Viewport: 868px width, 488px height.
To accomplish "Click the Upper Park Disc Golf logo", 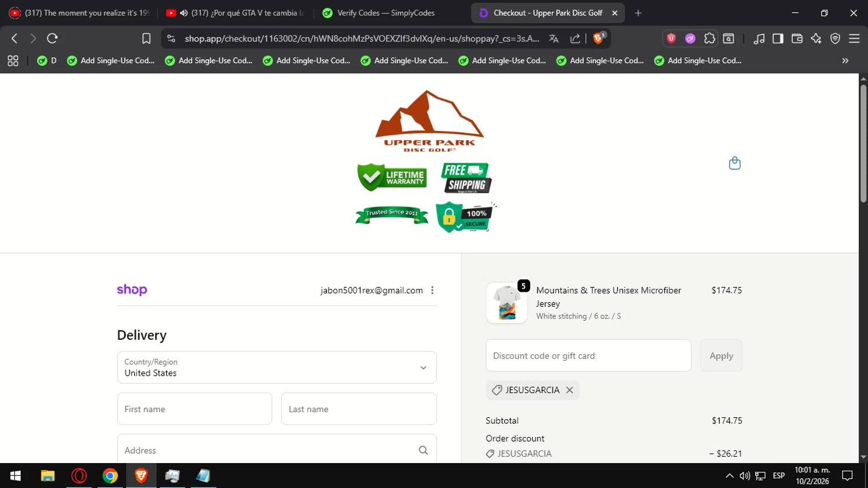I will (x=429, y=122).
